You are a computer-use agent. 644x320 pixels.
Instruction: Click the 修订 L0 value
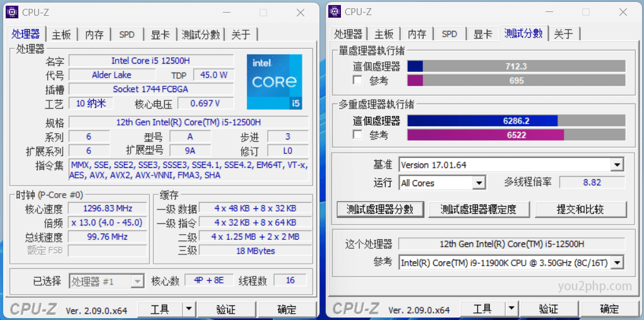tap(287, 151)
